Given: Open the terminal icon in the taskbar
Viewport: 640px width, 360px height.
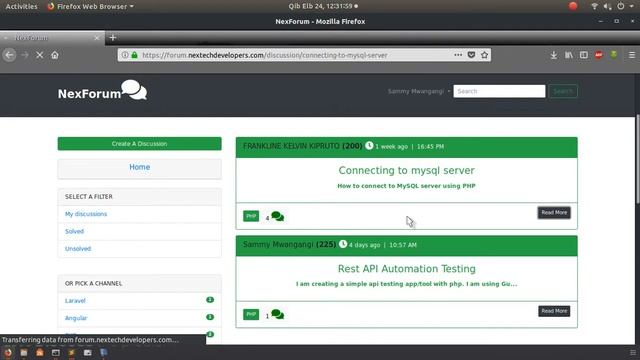Looking at the screenshot, I should tap(56, 353).
